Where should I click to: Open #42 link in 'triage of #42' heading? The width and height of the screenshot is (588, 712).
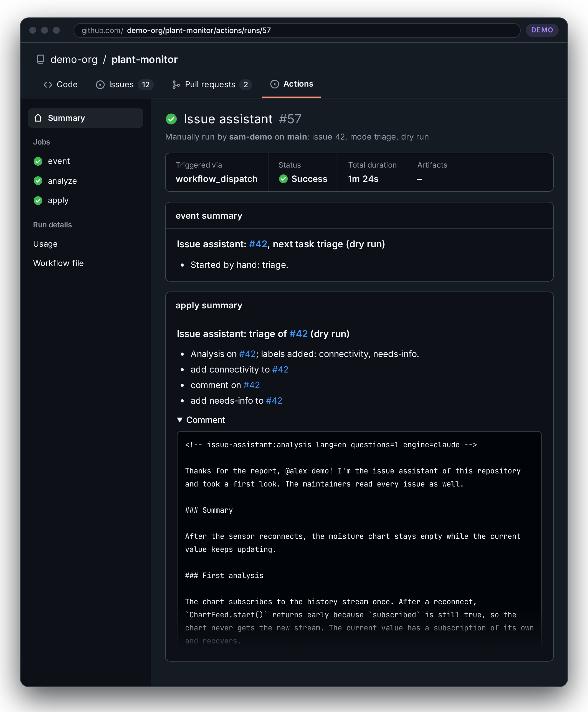[x=298, y=334]
